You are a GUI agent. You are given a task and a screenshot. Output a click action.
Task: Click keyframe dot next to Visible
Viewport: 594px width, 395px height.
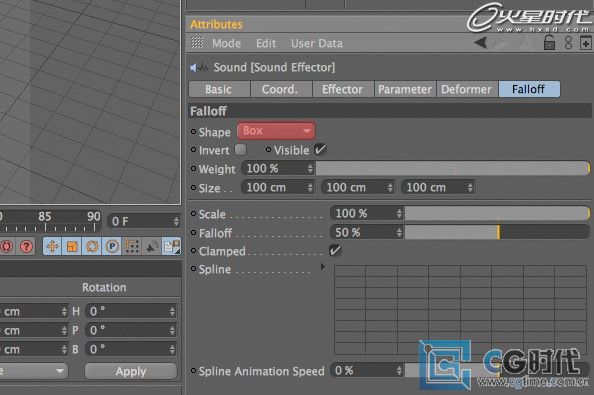pos(268,150)
